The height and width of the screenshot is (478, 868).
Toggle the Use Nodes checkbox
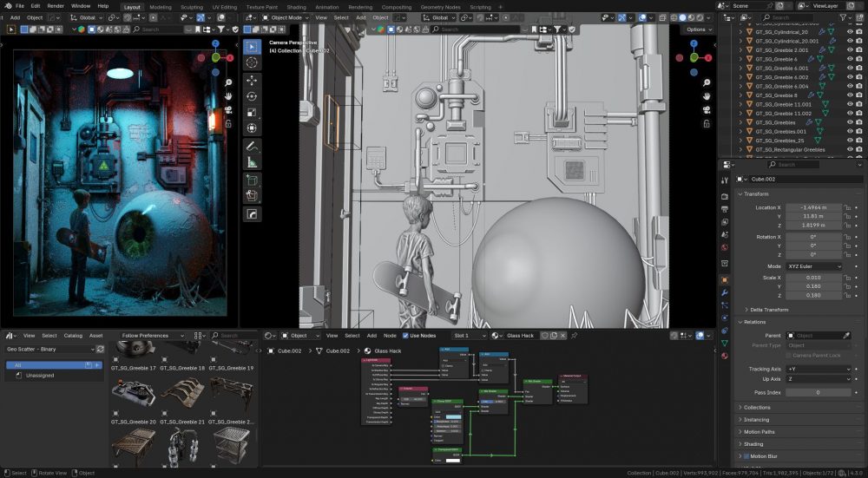coord(405,335)
